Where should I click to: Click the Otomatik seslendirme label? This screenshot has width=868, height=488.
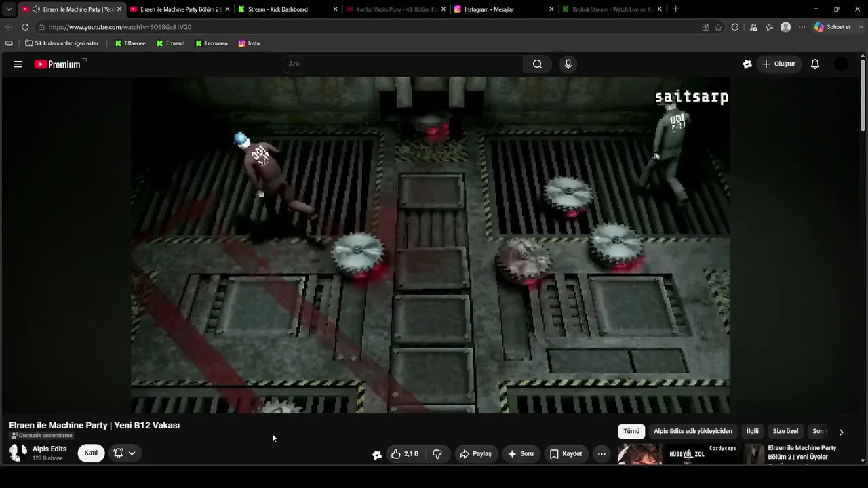pyautogui.click(x=41, y=436)
